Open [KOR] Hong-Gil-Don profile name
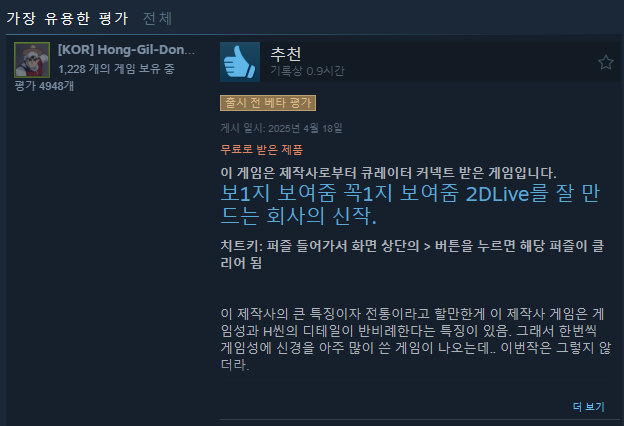Screen dimensions: 624x426 click(126, 50)
